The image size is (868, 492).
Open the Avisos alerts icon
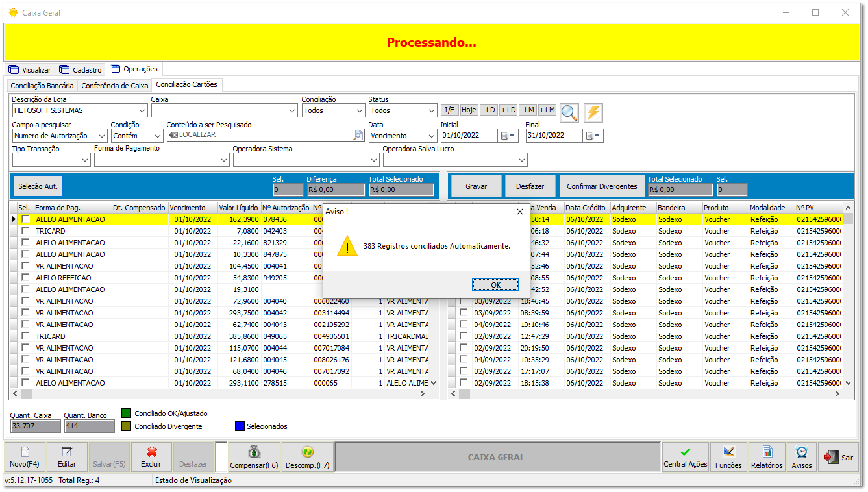802,457
